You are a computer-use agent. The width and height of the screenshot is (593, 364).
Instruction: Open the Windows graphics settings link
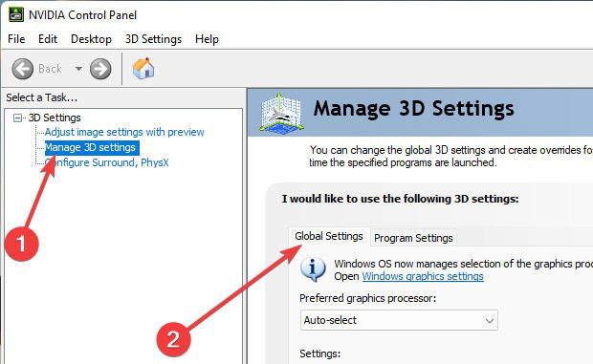tap(423, 276)
